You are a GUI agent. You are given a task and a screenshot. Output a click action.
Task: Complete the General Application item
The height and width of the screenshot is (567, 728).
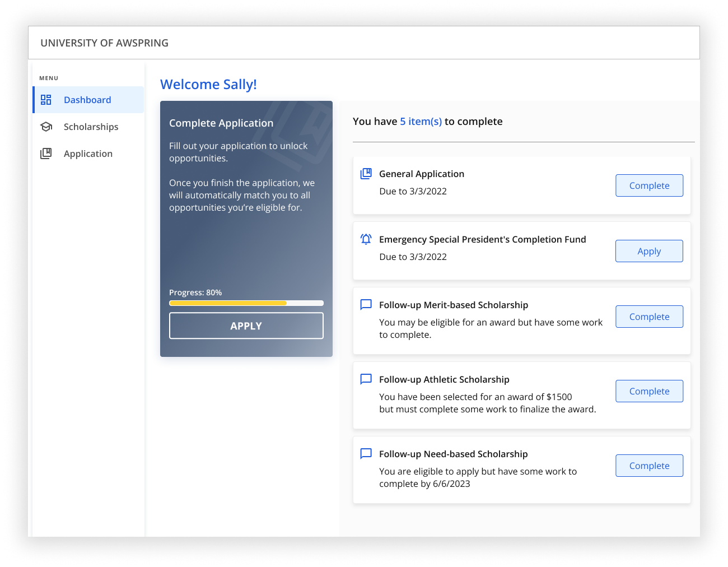[x=649, y=185]
